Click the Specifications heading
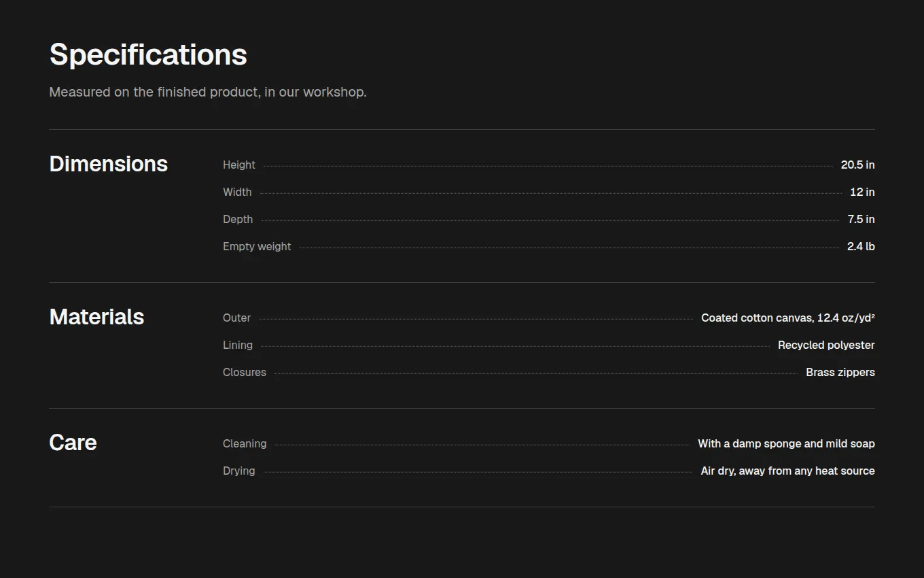The image size is (924, 578). 148,55
